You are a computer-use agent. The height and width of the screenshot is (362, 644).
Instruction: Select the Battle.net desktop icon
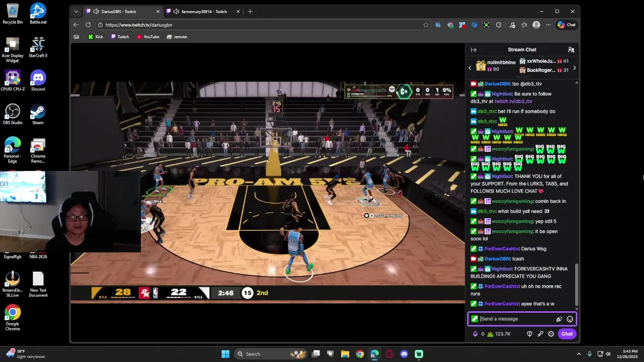tap(38, 14)
